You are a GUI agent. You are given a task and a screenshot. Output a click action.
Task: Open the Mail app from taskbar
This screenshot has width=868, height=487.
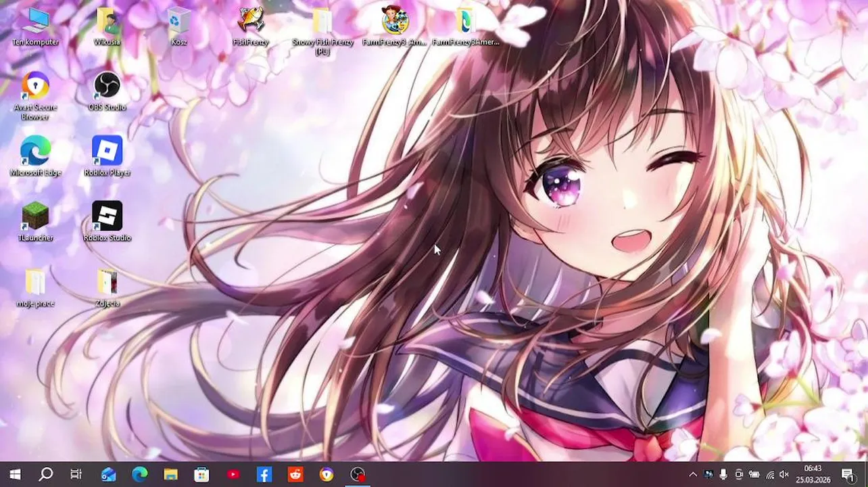[108, 475]
